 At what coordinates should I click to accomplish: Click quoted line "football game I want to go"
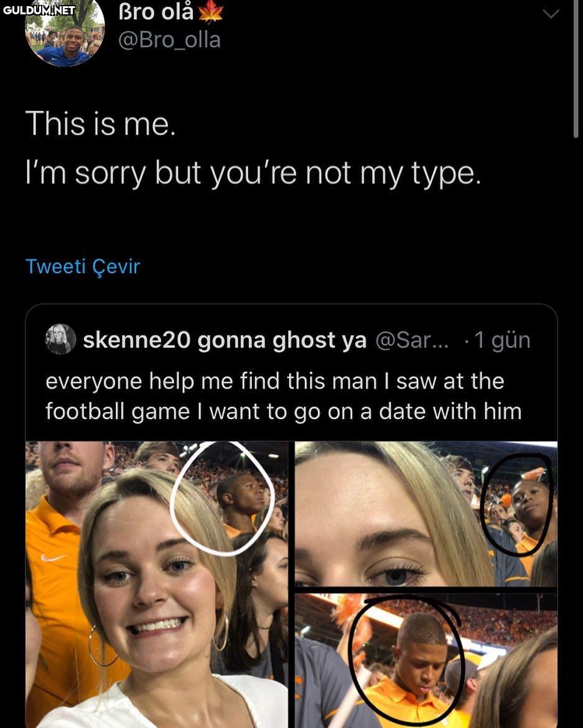(283, 412)
